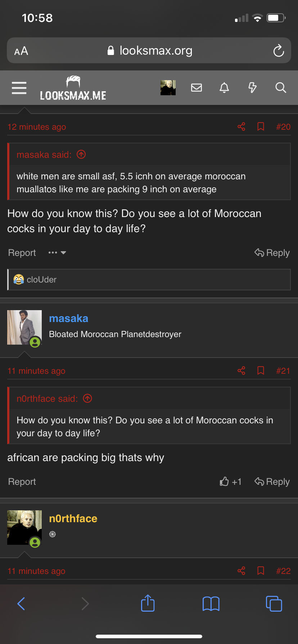Open the lightning bolt what's new icon
298x644 pixels.
253,88
